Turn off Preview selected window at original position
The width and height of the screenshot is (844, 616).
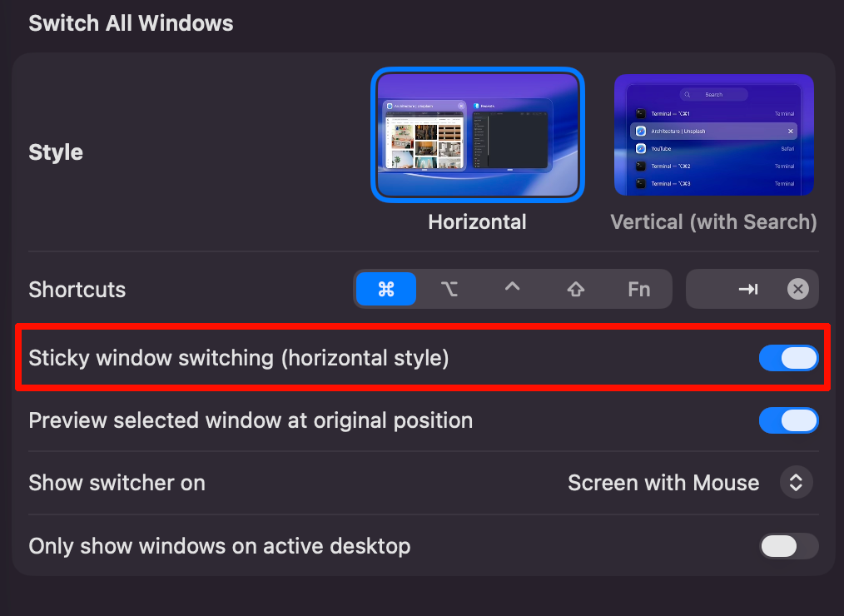[x=788, y=420]
